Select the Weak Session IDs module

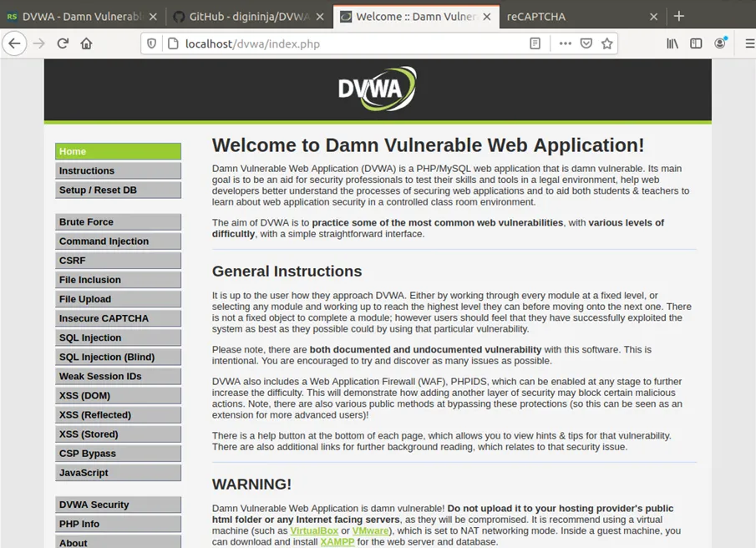(x=118, y=376)
